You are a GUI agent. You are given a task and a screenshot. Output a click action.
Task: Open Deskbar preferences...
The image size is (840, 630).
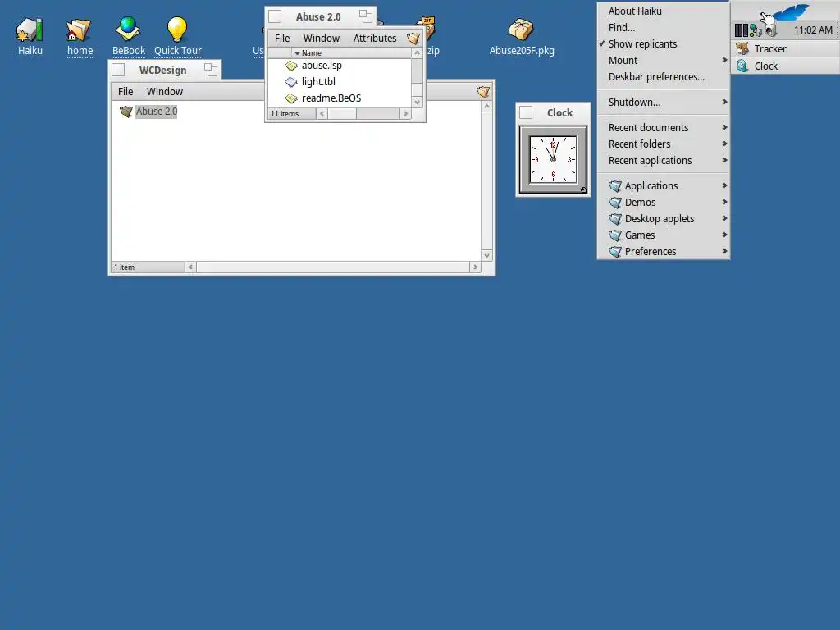663,76
